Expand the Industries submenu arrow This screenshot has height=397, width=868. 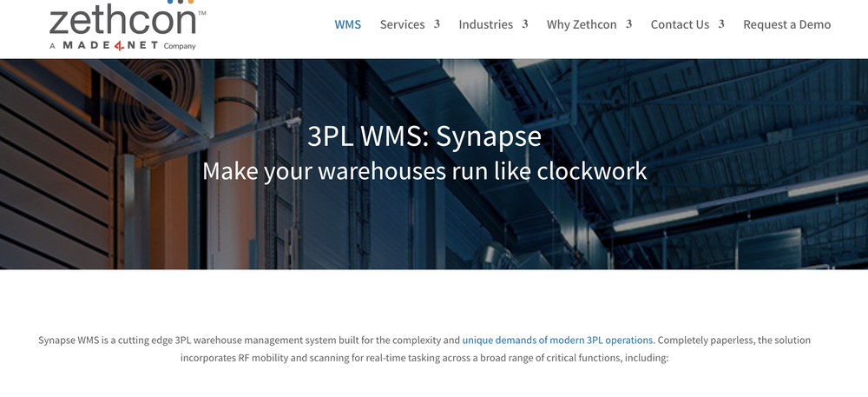click(x=525, y=23)
